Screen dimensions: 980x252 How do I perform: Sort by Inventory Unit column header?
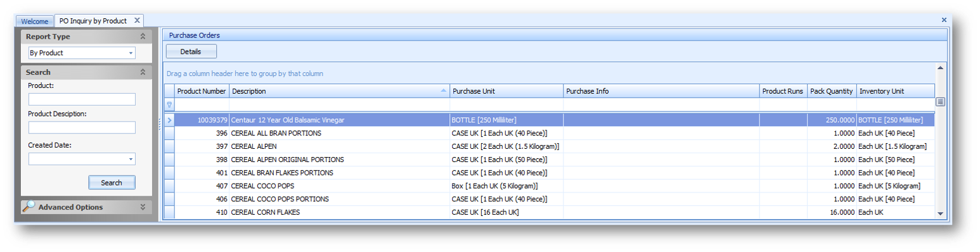[x=895, y=91]
